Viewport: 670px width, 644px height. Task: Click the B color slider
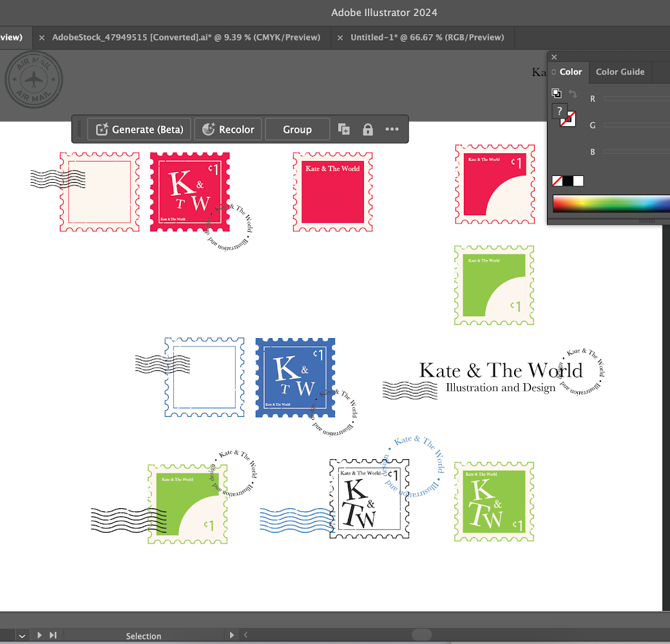click(x=636, y=151)
